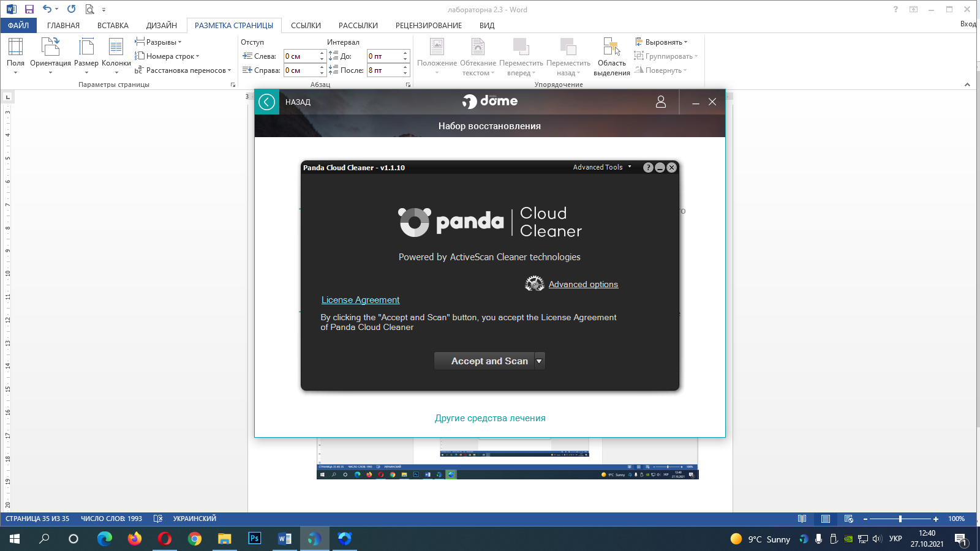Open the Ориентация page orientation button
980x551 pixels.
coord(50,56)
